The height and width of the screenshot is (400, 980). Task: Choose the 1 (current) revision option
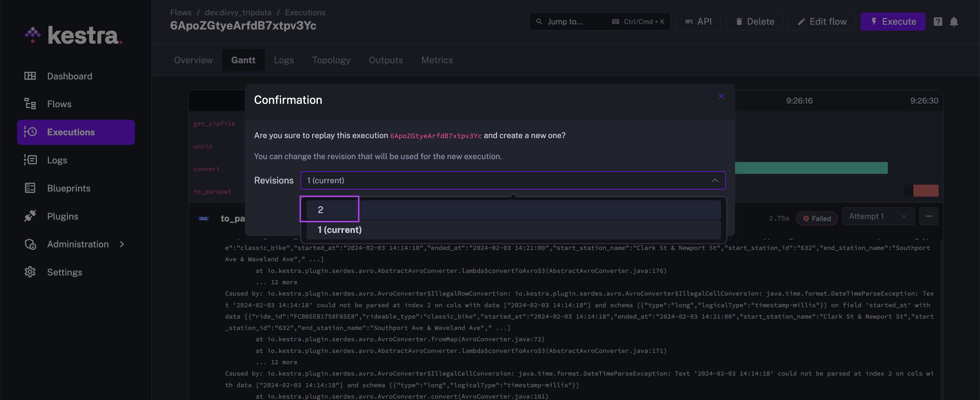[x=339, y=230]
